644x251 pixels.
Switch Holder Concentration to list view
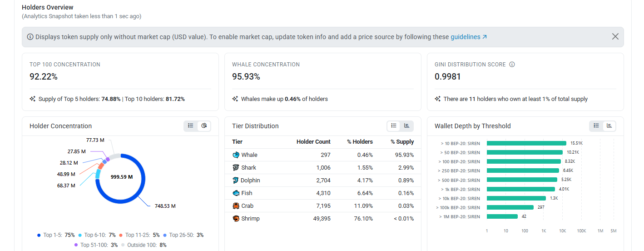(191, 126)
